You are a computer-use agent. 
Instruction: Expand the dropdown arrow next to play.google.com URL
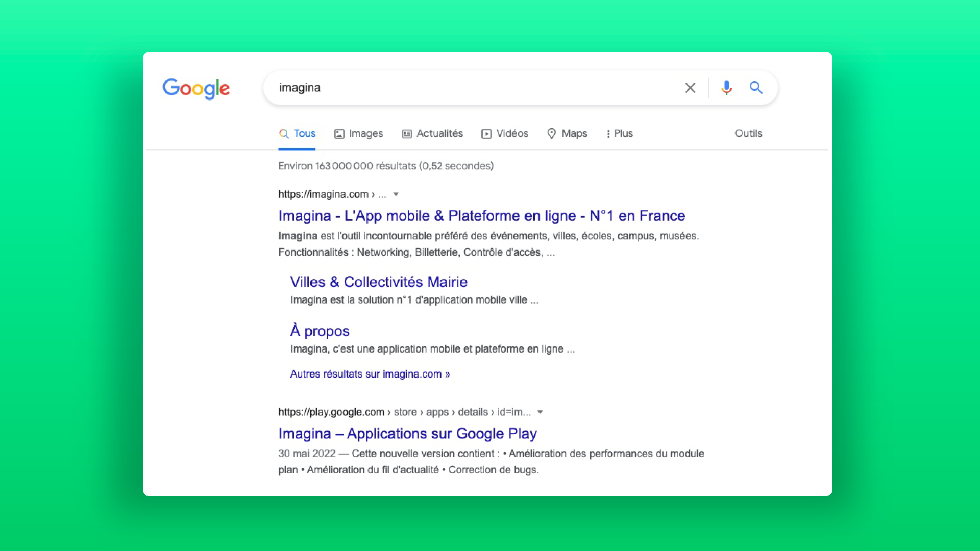pos(540,412)
